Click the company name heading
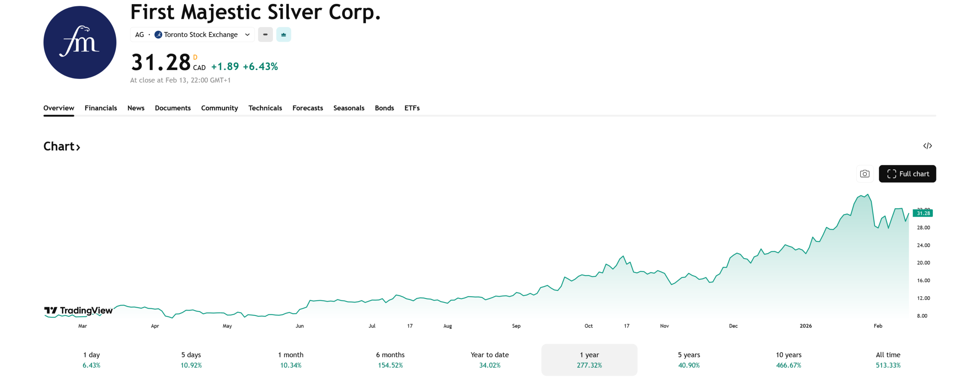Viewport: 980px width, 390px height. (x=255, y=12)
